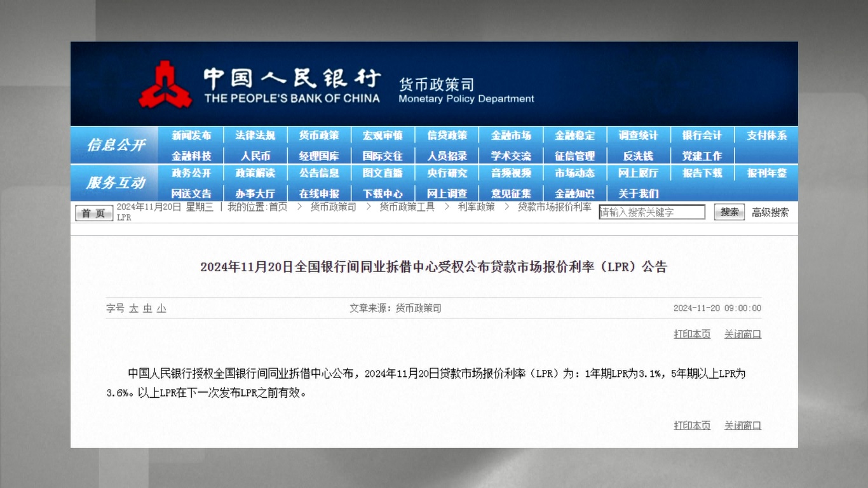The height and width of the screenshot is (488, 868).
Task: Follow the 利率政策 breadcrumb link
Action: 476,207
